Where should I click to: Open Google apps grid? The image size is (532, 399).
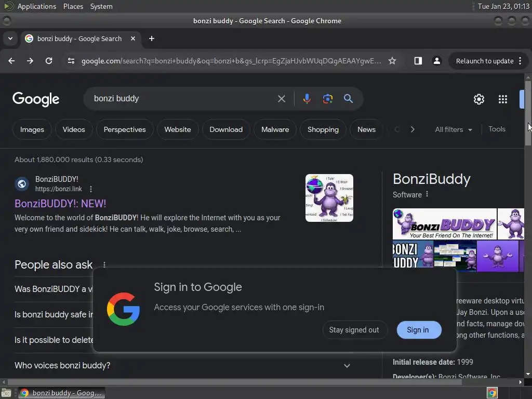pos(503,99)
